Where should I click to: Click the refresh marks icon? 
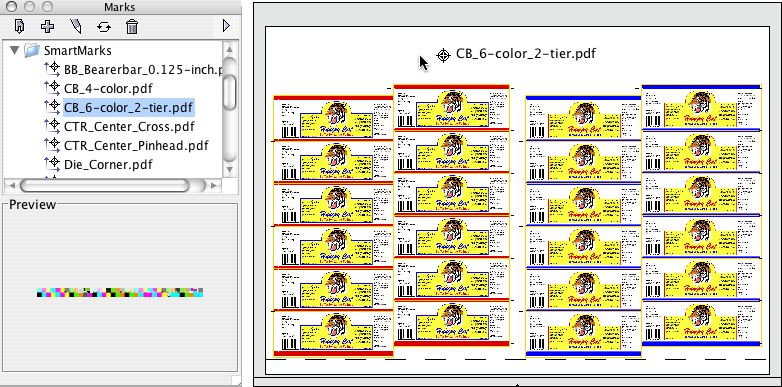(103, 26)
